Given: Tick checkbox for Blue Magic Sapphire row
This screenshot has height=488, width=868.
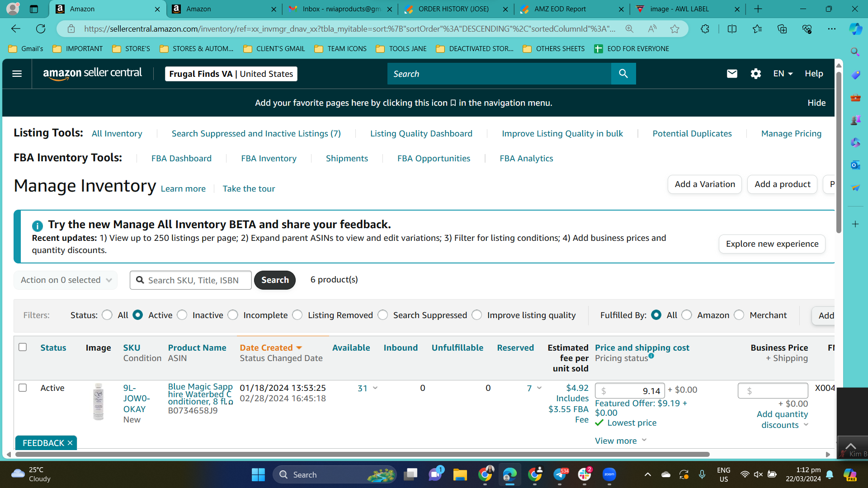Looking at the screenshot, I should click(23, 388).
